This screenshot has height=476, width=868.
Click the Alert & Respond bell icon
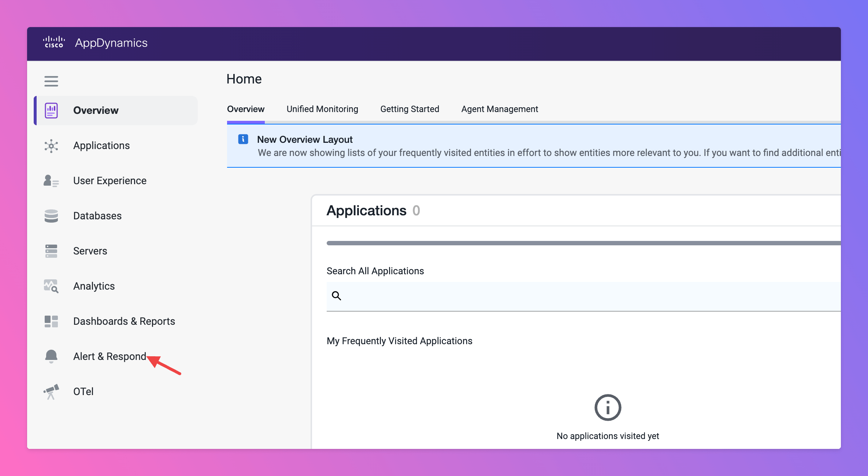coord(51,356)
